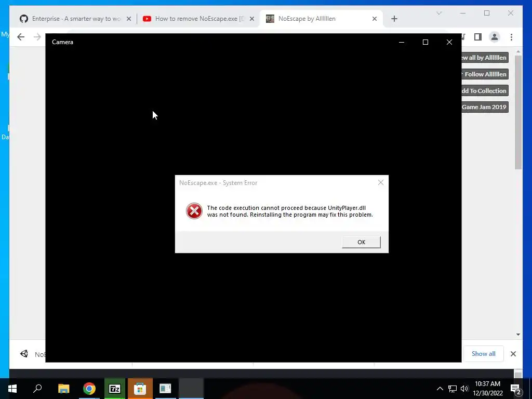
Task: Minimize the Camera window
Action: 402,42
